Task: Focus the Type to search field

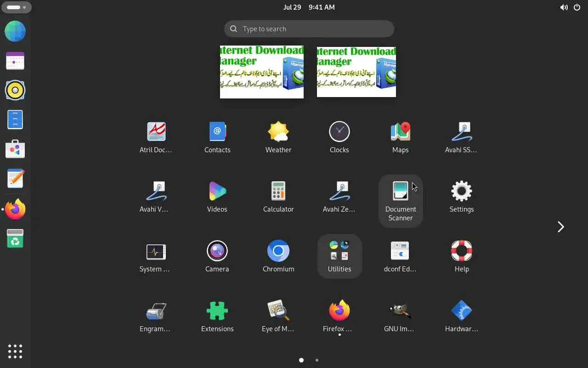Action: tap(309, 29)
